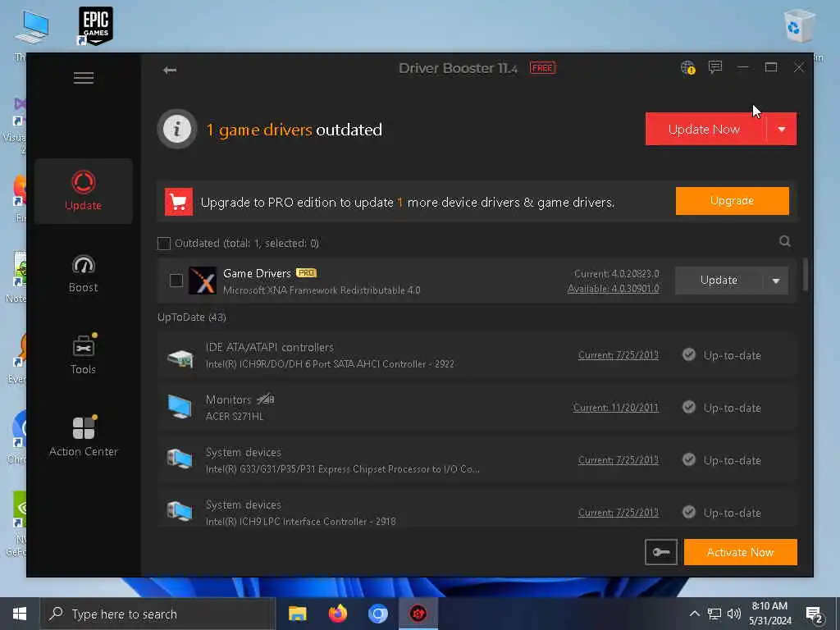
Task: Click the Microsoft XNA Framework Redistributable 4.0 text
Action: click(x=322, y=290)
